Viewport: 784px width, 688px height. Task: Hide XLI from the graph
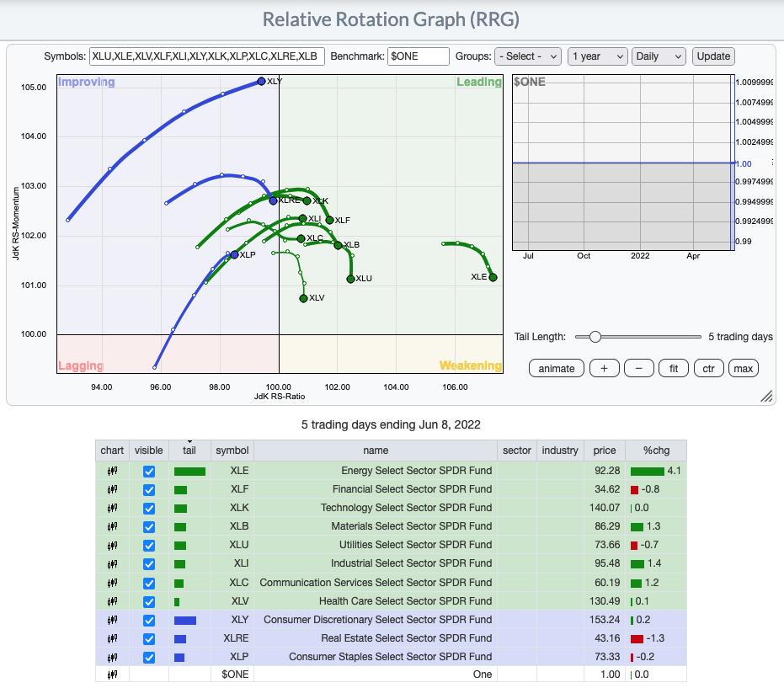[x=149, y=564]
